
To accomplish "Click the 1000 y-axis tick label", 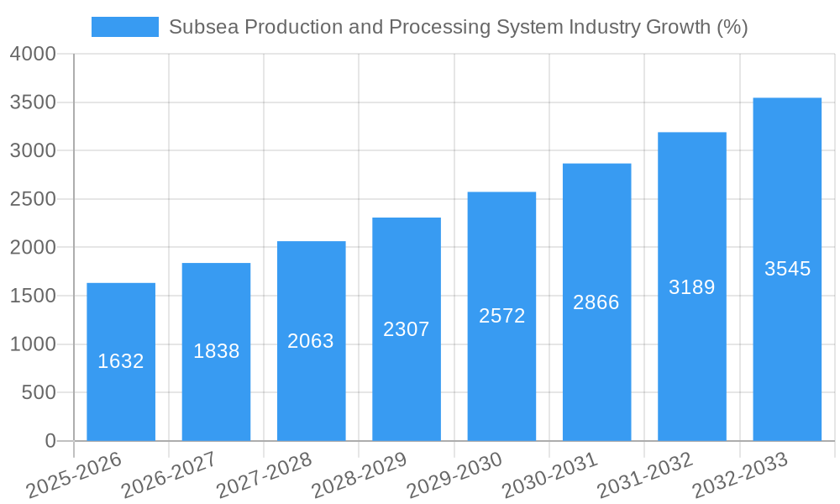I will coord(34,344).
